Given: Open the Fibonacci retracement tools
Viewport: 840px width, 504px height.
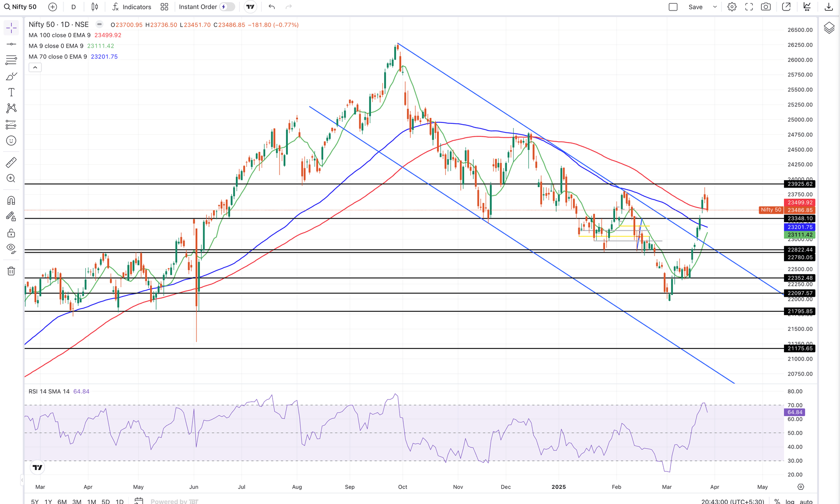Looking at the screenshot, I should click(x=11, y=60).
